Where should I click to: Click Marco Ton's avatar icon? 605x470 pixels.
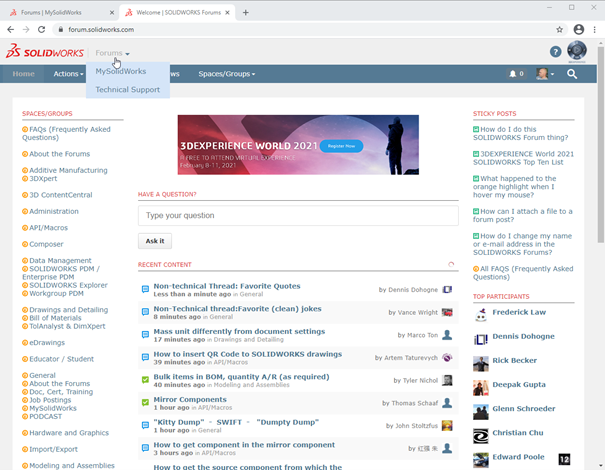tap(447, 335)
